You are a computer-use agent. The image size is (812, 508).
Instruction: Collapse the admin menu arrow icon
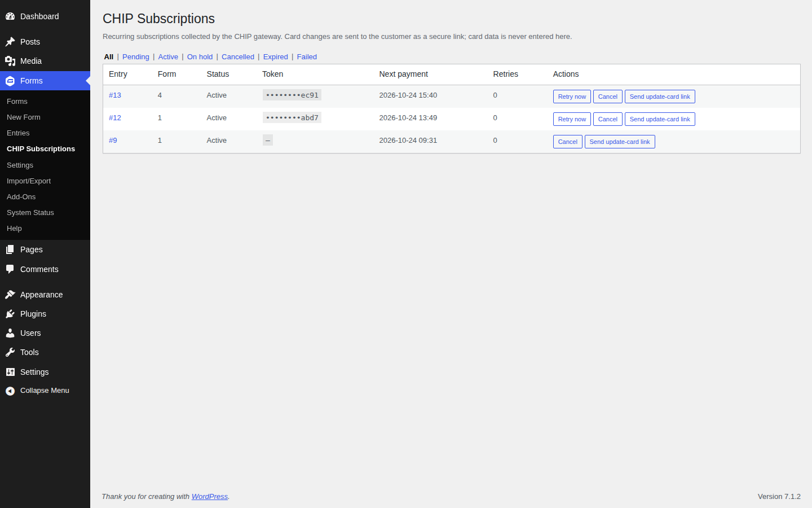tap(10, 391)
